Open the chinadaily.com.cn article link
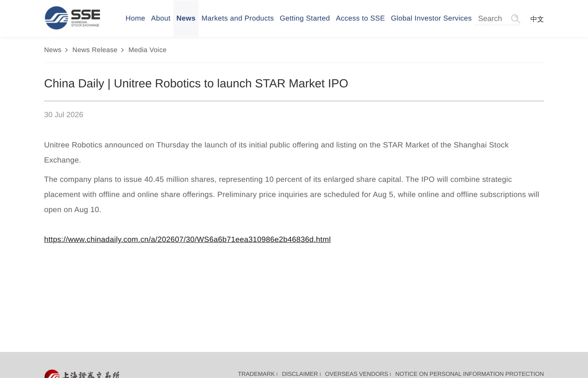 point(187,239)
